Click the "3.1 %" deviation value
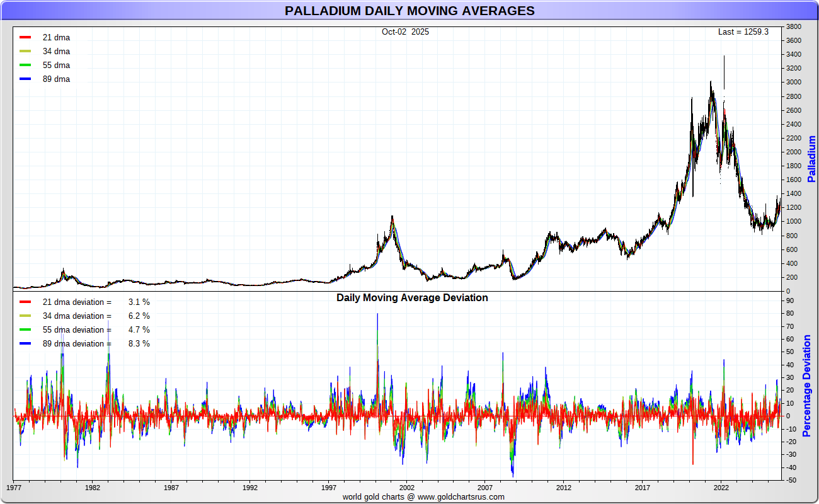819x504 pixels. 139,302
